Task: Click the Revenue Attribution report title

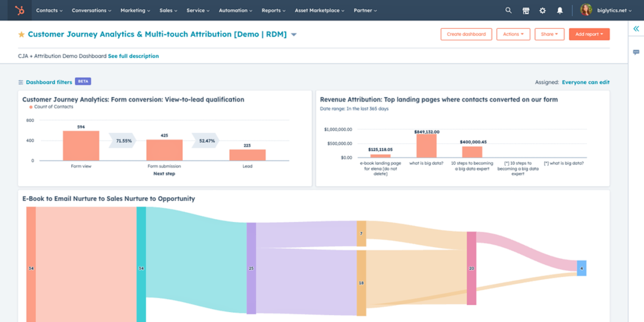Action: (439, 99)
